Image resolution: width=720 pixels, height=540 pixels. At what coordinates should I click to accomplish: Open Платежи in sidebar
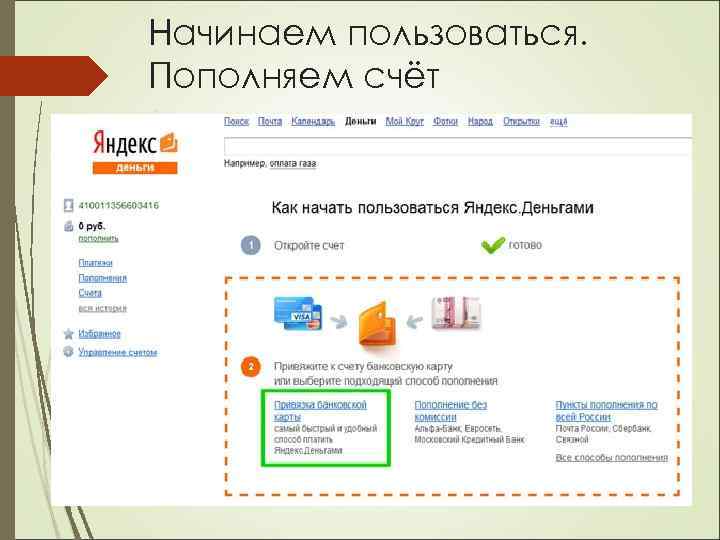click(96, 263)
